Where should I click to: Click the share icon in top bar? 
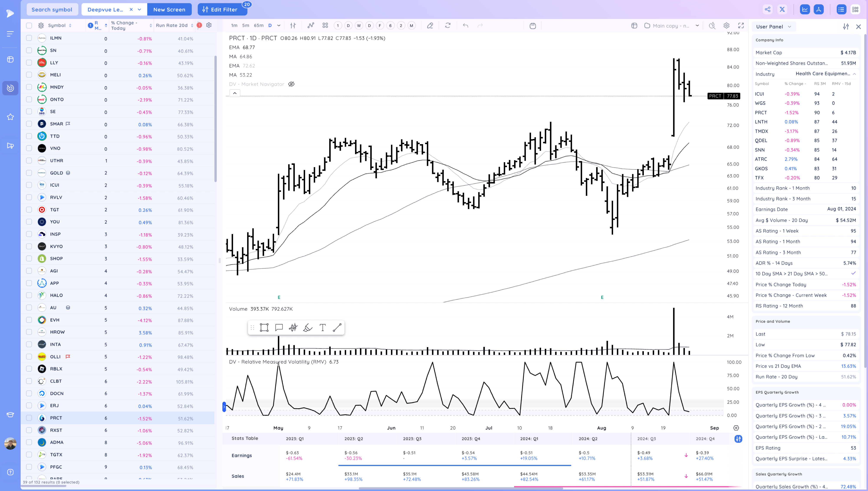[x=767, y=10]
